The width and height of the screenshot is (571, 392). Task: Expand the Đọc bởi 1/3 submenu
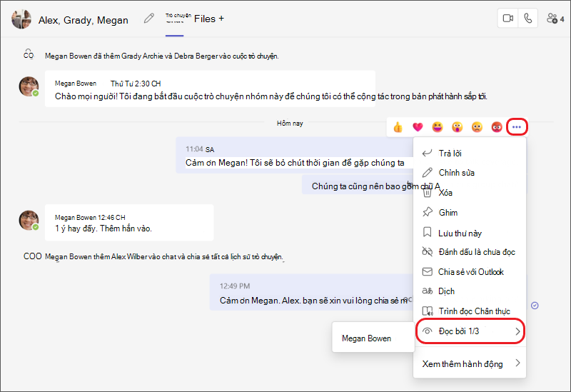click(x=470, y=331)
